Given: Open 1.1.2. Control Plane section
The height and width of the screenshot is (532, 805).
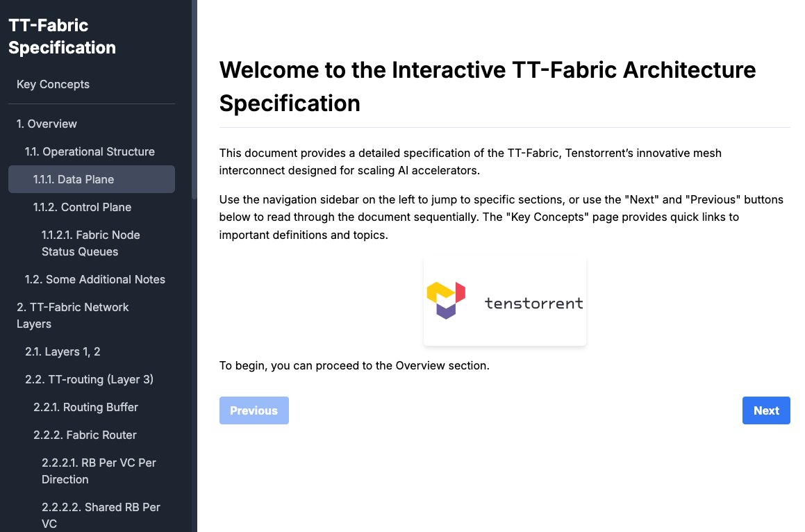Looking at the screenshot, I should click(92, 207).
